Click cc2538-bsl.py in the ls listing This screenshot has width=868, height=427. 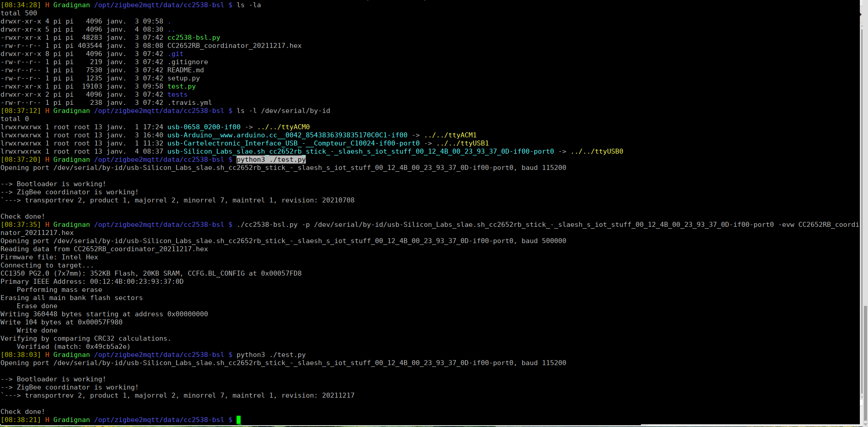click(194, 38)
